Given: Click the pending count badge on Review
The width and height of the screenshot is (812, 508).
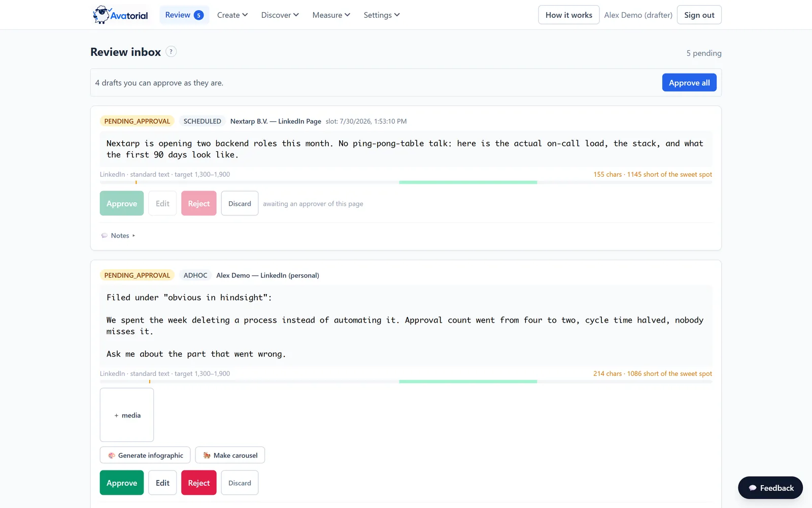Looking at the screenshot, I should click(198, 15).
